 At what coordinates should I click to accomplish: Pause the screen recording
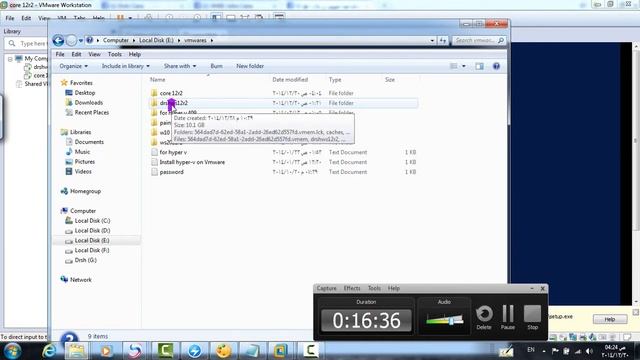(x=508, y=317)
